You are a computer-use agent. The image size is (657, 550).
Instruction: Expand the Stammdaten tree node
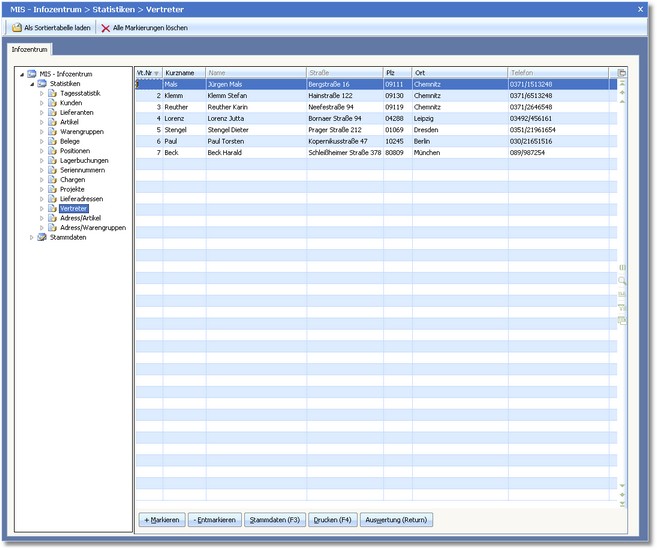31,237
